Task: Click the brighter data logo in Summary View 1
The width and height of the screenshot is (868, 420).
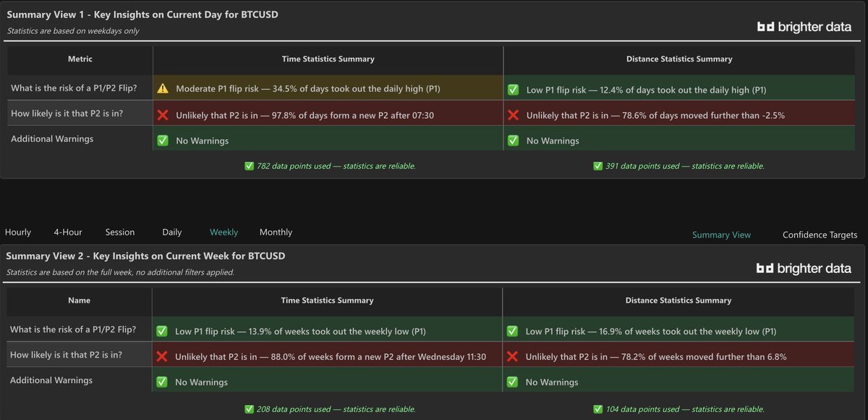Action: click(x=804, y=27)
